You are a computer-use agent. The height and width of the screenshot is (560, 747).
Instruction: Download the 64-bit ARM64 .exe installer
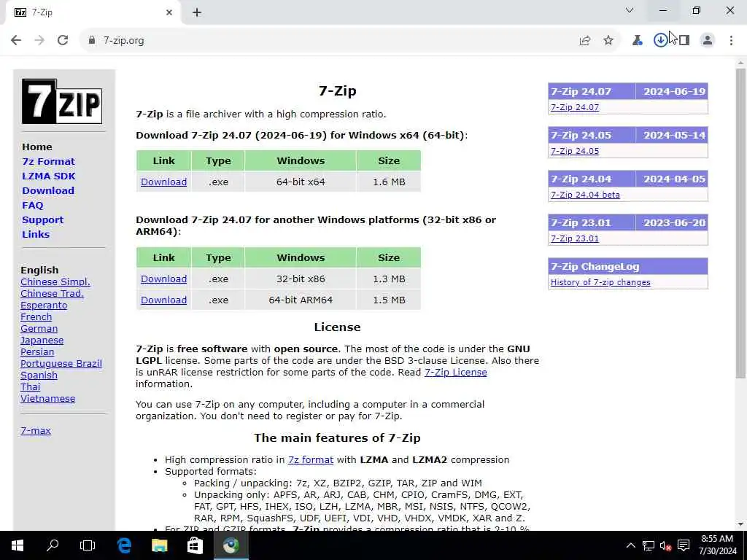[x=163, y=300]
